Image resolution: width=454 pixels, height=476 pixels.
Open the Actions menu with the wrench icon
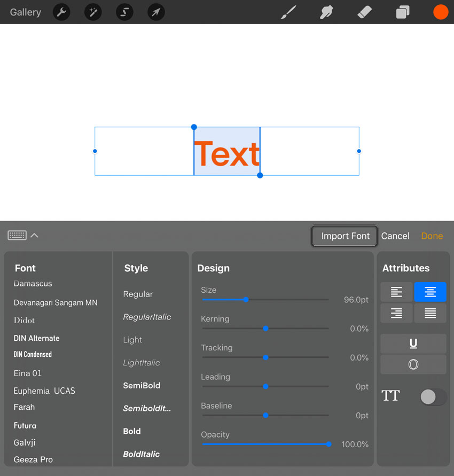[x=61, y=12]
